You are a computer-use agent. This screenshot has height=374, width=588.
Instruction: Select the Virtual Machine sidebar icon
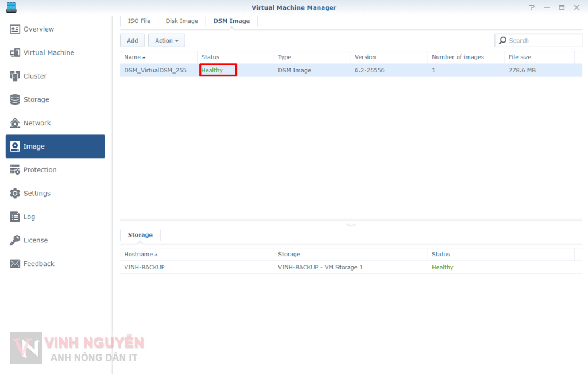(15, 53)
